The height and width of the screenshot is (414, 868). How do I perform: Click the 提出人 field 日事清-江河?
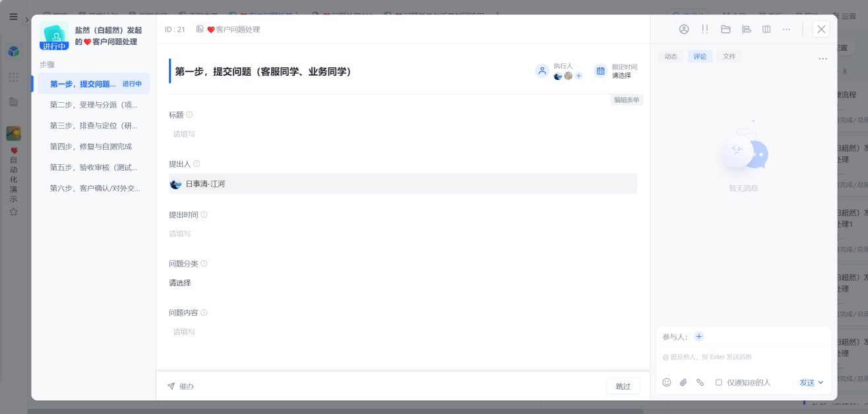[403, 184]
